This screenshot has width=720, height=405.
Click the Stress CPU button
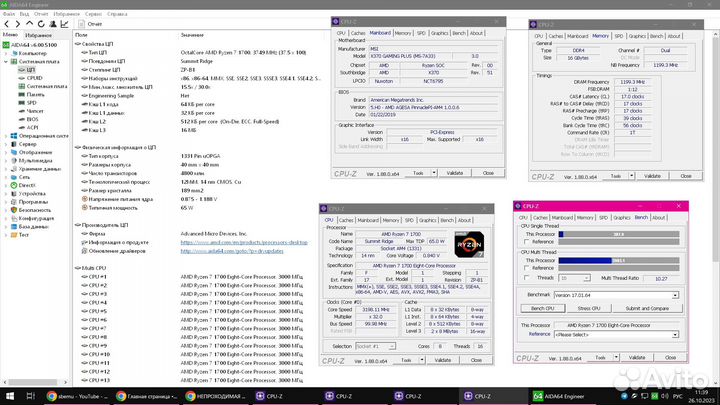[589, 309]
